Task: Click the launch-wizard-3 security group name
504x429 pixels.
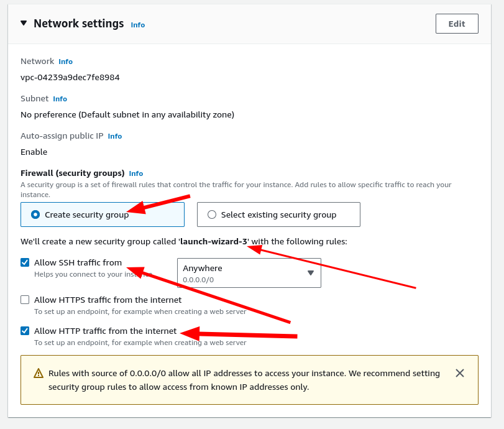Action: point(213,241)
